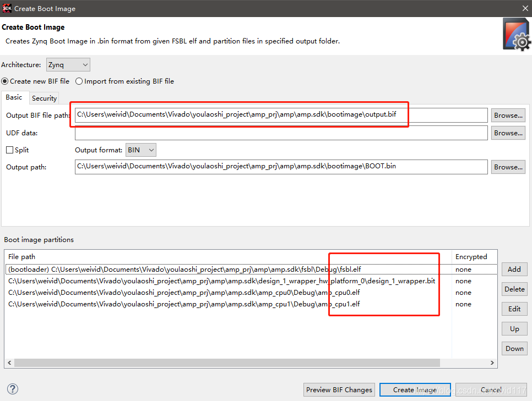Click the partitions horizontal scrollbar thumb
This screenshot has width=532, height=401.
pyautogui.click(x=227, y=362)
